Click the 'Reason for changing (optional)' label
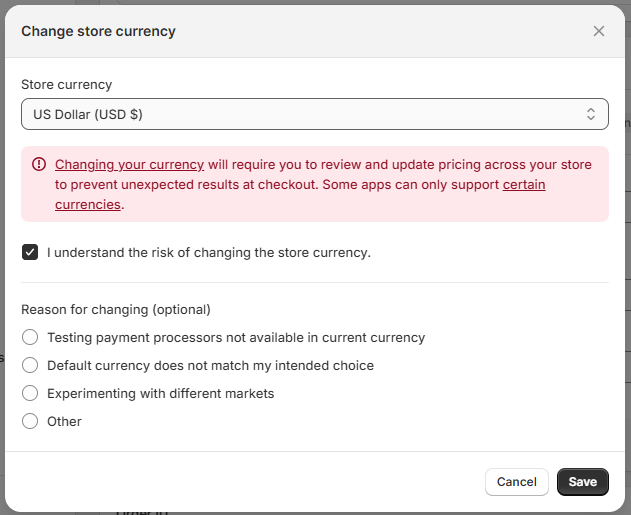This screenshot has height=515, width=631. pyautogui.click(x=116, y=309)
